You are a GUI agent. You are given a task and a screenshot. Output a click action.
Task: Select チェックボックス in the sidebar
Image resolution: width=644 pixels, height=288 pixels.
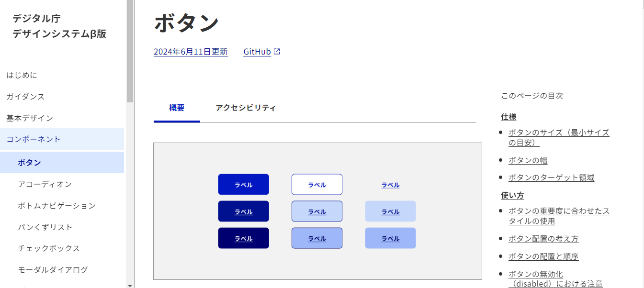coord(49,248)
